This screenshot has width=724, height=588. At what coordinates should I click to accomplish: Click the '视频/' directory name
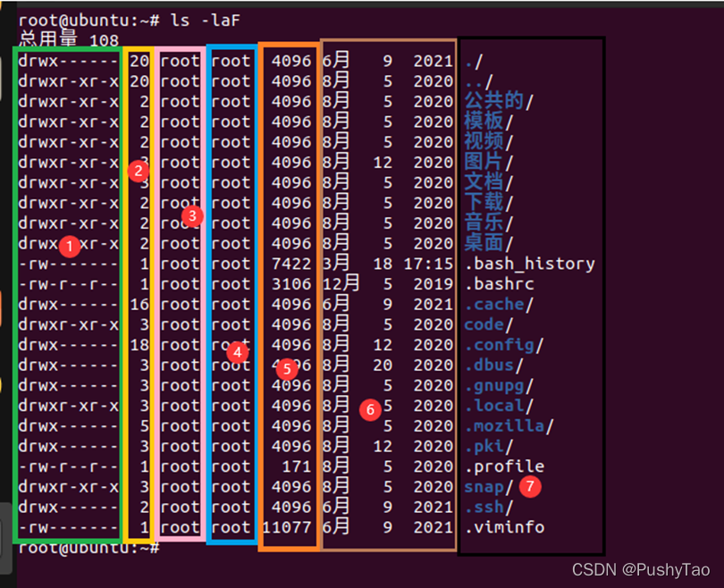click(x=489, y=141)
